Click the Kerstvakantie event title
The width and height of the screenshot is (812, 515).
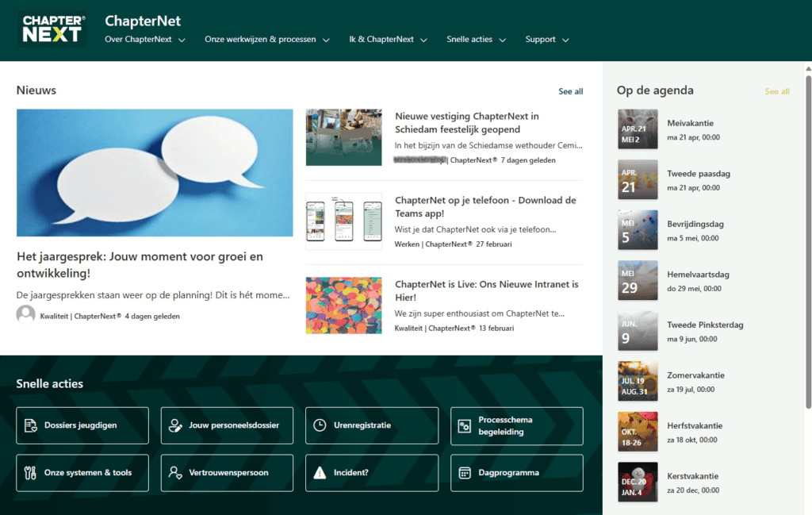pyautogui.click(x=693, y=476)
